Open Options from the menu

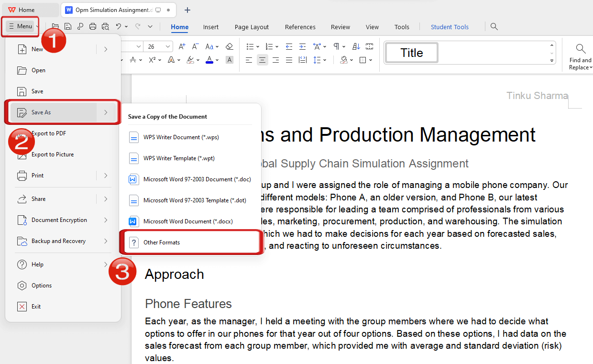63,286
